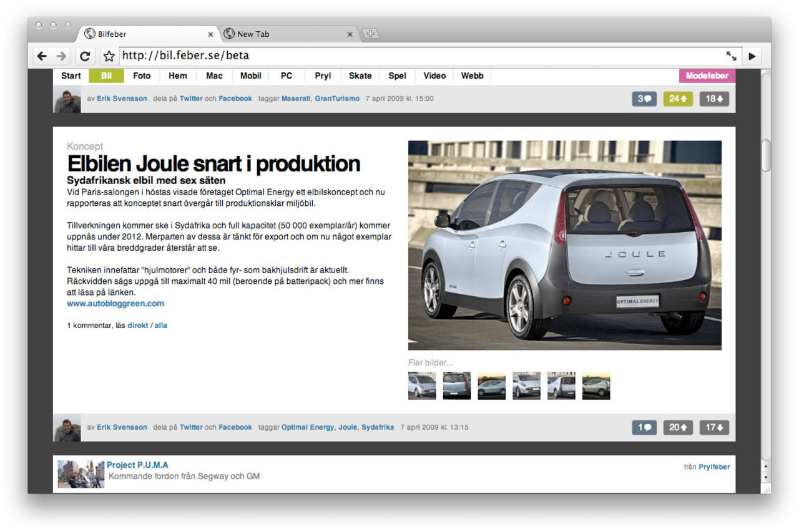Select the Mac section in the navigation

point(214,75)
